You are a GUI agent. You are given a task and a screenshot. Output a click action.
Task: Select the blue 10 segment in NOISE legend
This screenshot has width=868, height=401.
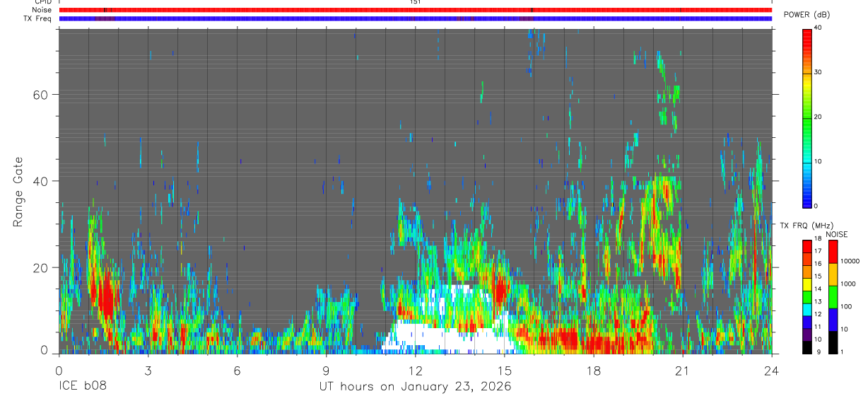tap(832, 320)
